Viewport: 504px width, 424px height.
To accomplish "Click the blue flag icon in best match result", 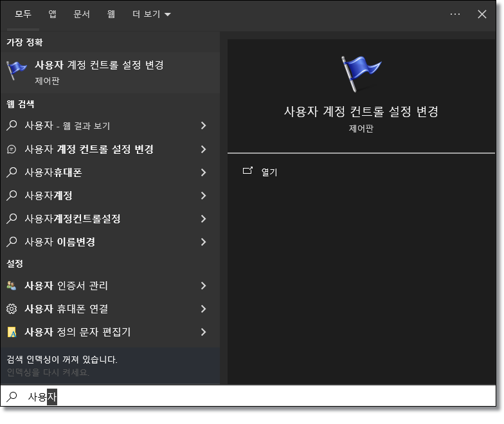I will [x=17, y=69].
